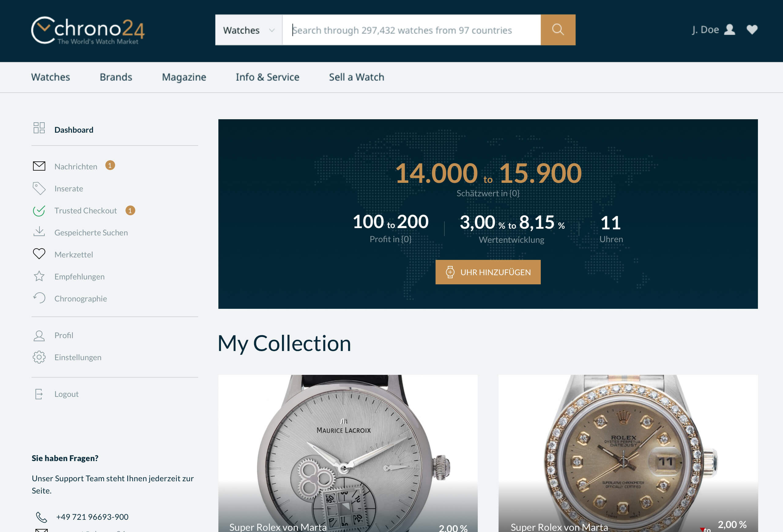The width and height of the screenshot is (783, 532).
Task: Open the Brands navigation menu
Action: [116, 77]
